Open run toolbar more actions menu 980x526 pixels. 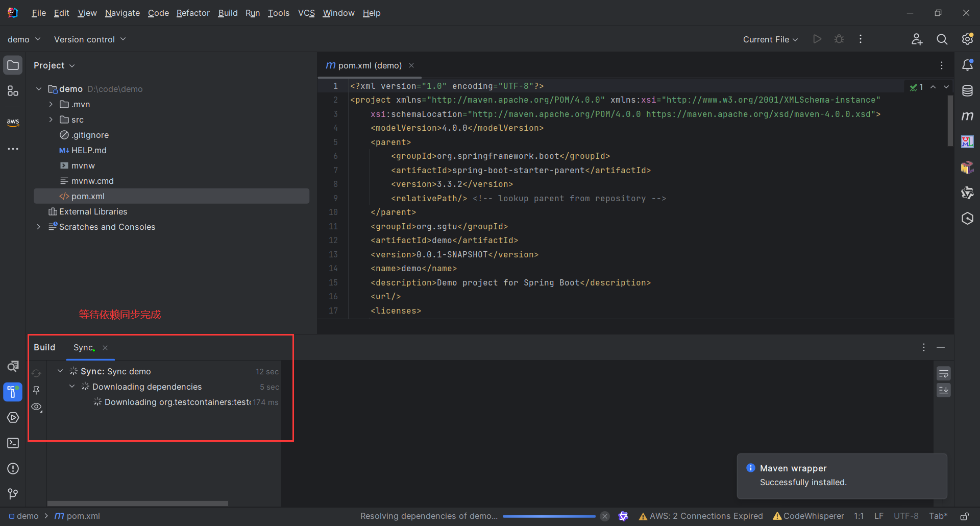[x=861, y=39]
